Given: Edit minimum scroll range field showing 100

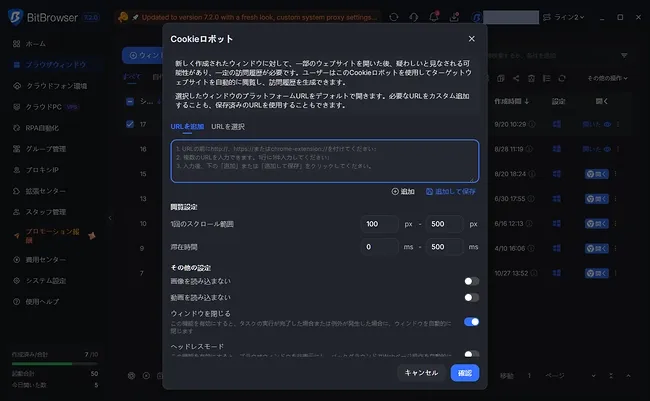Looking at the screenshot, I should coord(379,224).
